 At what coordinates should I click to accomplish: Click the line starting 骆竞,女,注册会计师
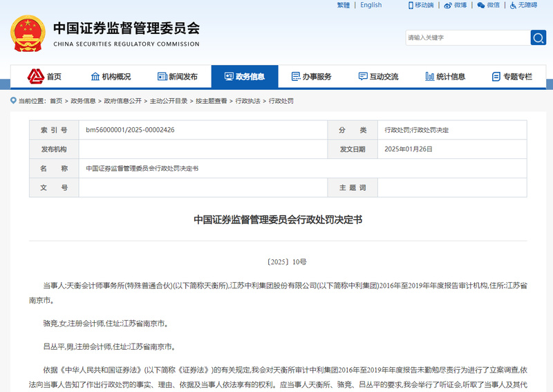pyautogui.click(x=106, y=323)
